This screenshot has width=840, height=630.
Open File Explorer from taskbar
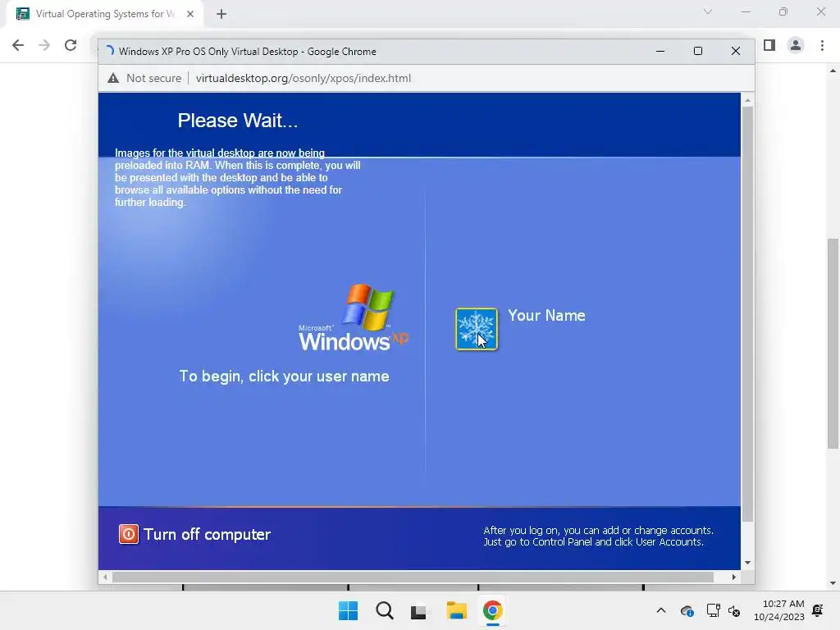pyautogui.click(x=456, y=610)
